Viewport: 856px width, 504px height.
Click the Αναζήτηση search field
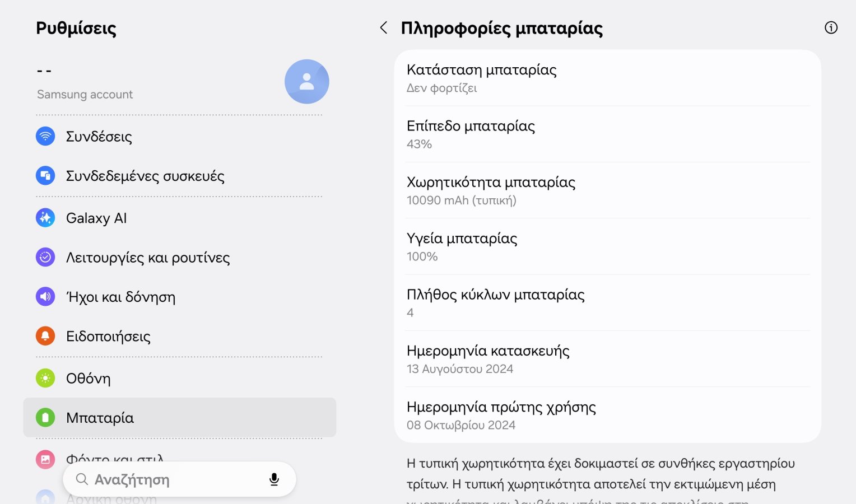pos(179,479)
